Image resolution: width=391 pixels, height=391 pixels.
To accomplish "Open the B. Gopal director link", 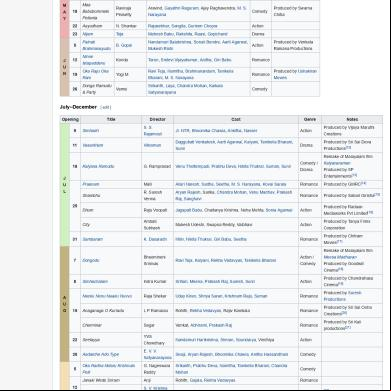I will pos(124,45).
